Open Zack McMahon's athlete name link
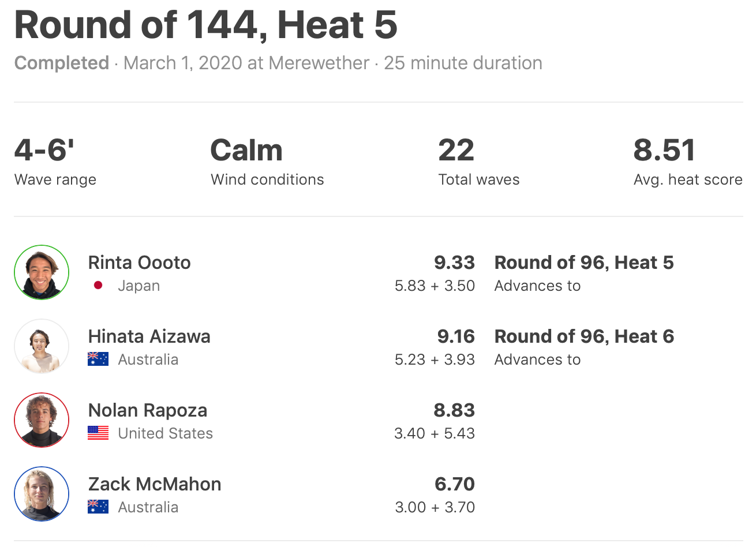756x547 pixels. [x=154, y=484]
